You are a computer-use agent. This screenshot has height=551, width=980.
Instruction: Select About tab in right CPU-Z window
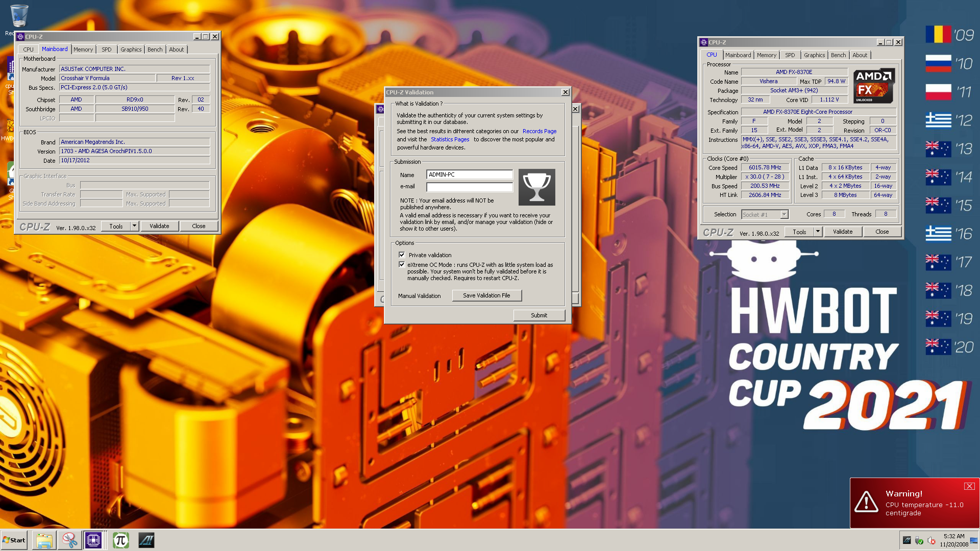[860, 55]
